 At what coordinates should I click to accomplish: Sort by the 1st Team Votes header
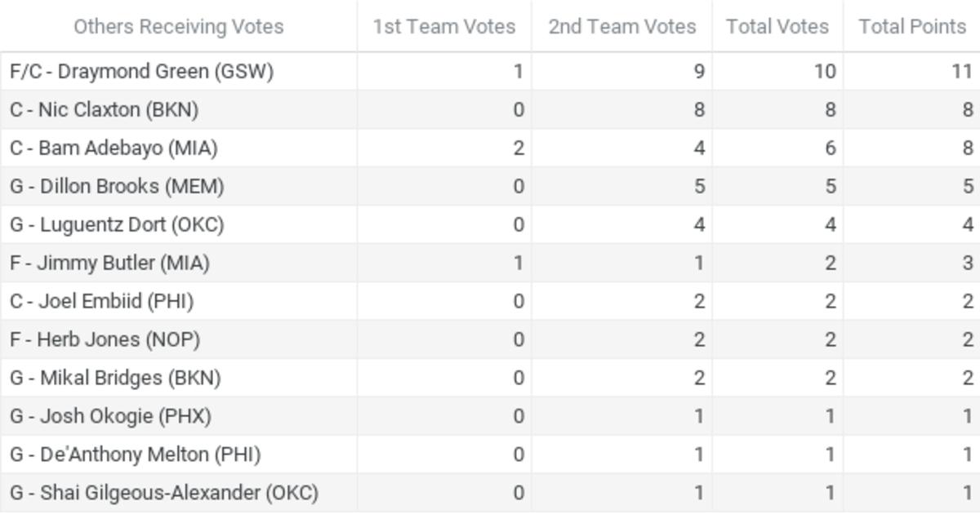point(444,27)
